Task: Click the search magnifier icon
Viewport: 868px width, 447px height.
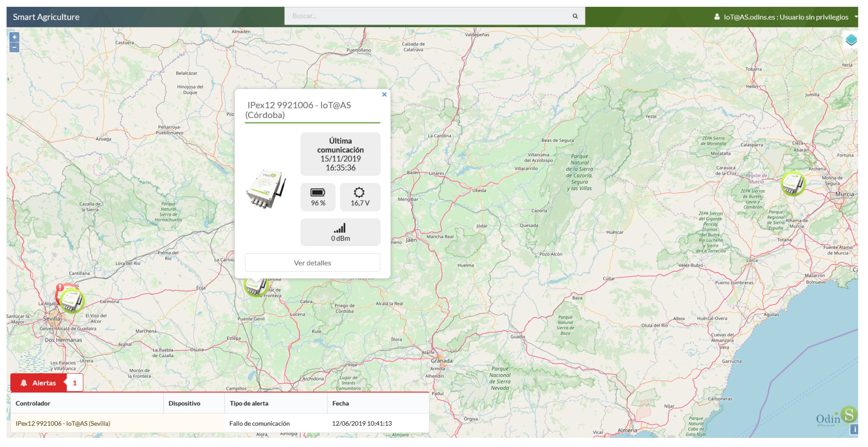Action: (575, 16)
